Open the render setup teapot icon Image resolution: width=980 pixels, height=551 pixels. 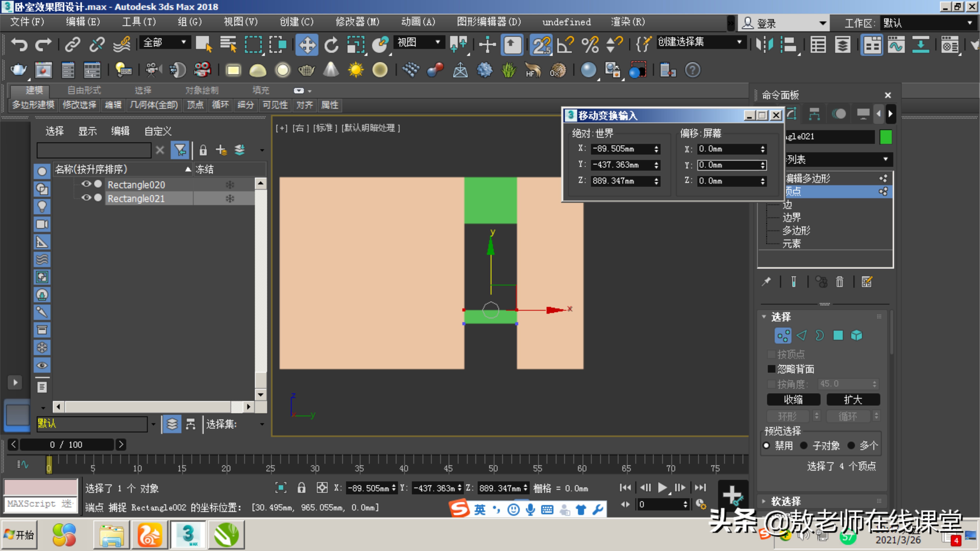click(18, 70)
